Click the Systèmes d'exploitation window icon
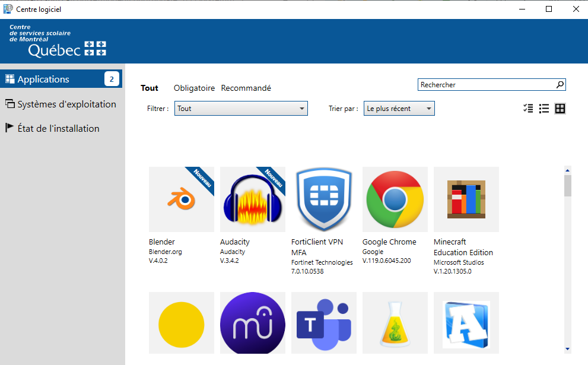This screenshot has height=365, width=588. (x=9, y=103)
